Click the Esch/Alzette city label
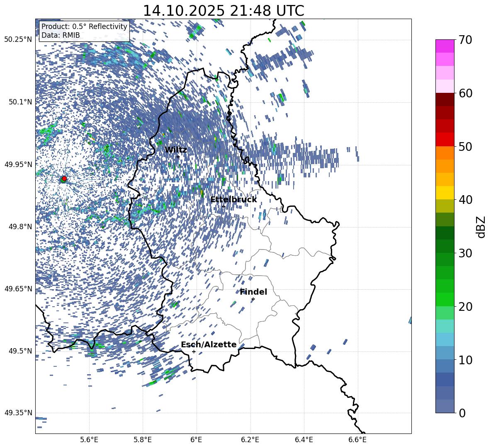491x448 pixels. pyautogui.click(x=209, y=345)
